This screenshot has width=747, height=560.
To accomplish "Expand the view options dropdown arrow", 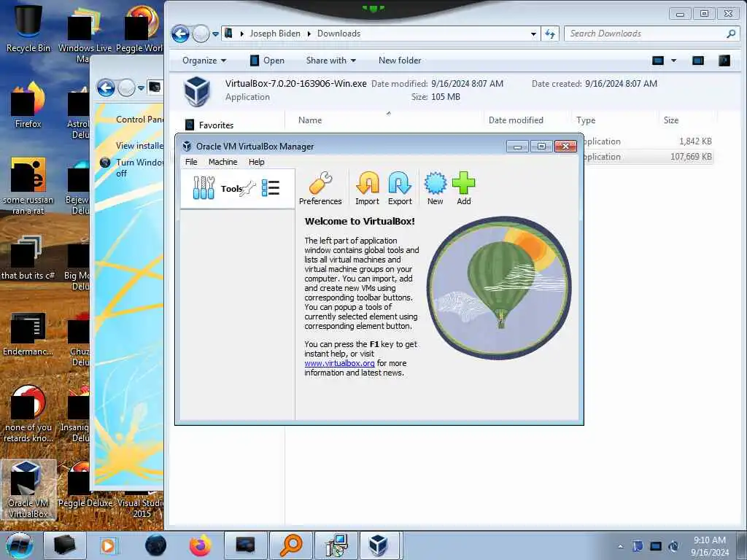I will 673,61.
